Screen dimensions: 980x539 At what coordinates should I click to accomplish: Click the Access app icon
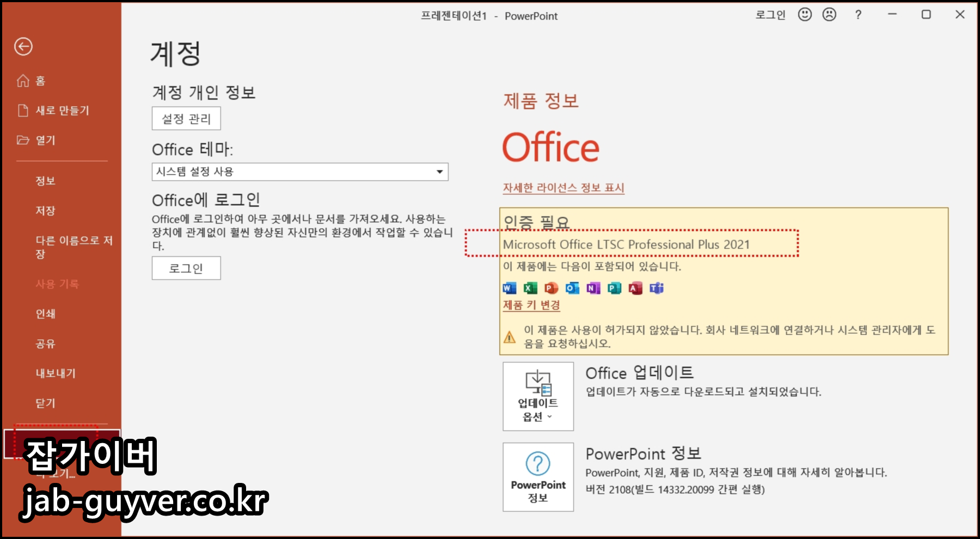(635, 288)
